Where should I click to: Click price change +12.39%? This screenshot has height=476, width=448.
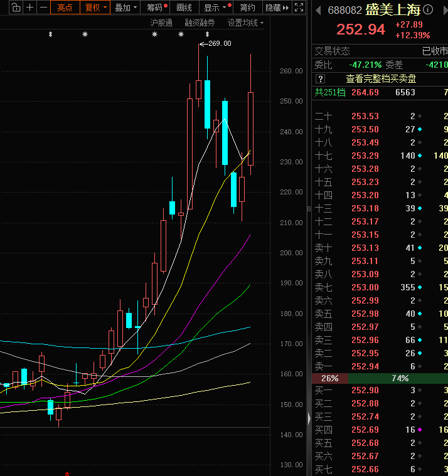(x=413, y=35)
